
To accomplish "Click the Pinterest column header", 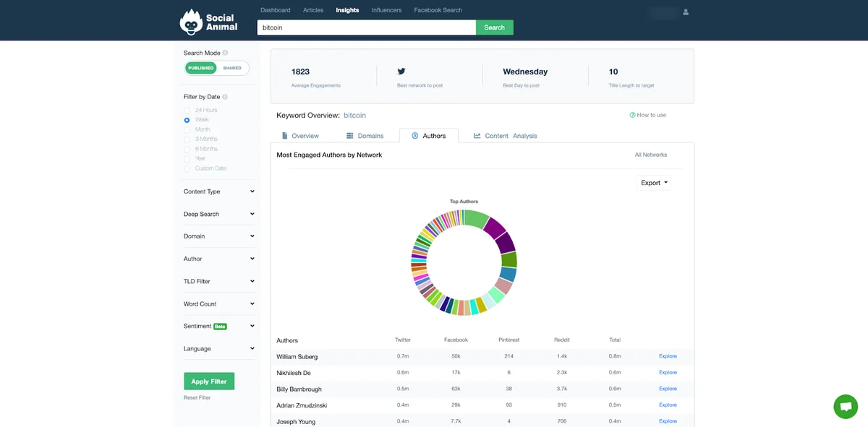I will point(509,340).
